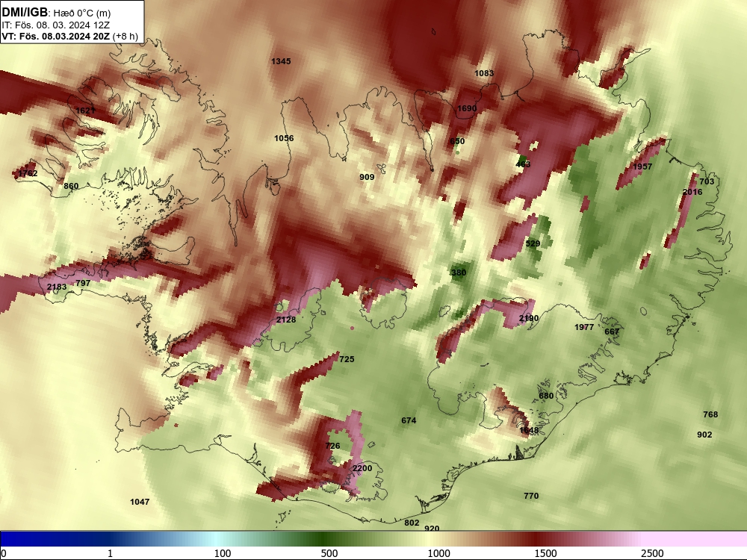Select the 380 value on the dark green patch

(x=459, y=273)
